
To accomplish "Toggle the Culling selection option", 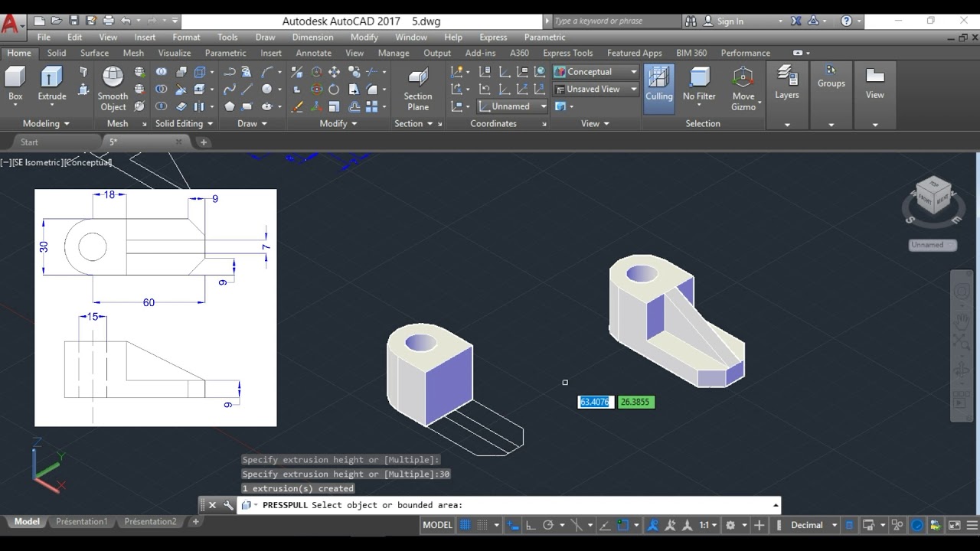I will coord(658,83).
